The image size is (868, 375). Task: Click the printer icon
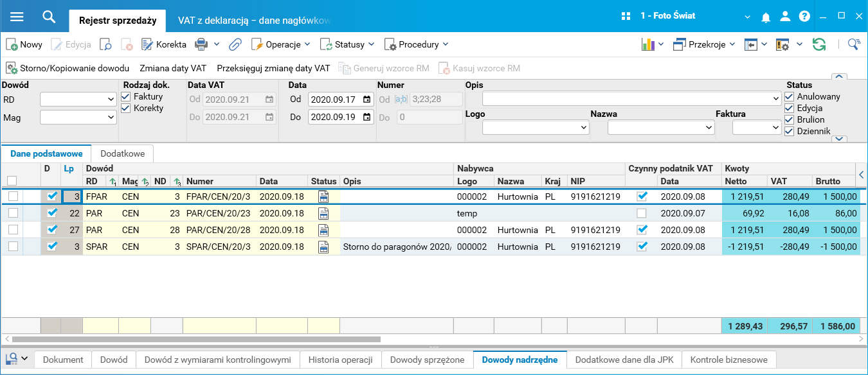tap(202, 44)
